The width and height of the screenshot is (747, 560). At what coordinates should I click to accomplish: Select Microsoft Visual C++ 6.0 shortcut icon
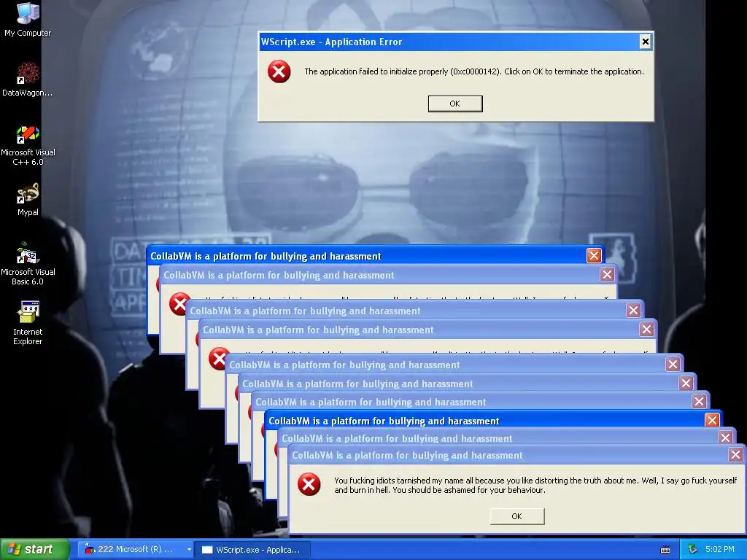coord(28,144)
